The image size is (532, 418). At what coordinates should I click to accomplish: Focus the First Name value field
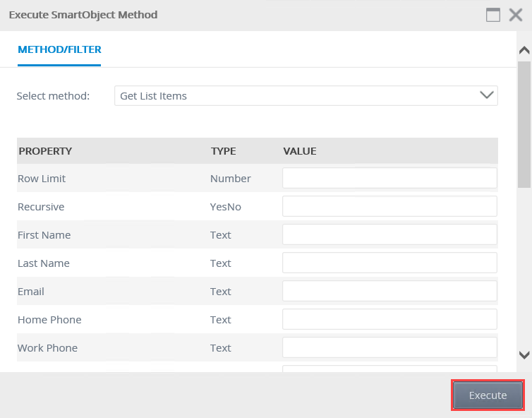point(390,234)
